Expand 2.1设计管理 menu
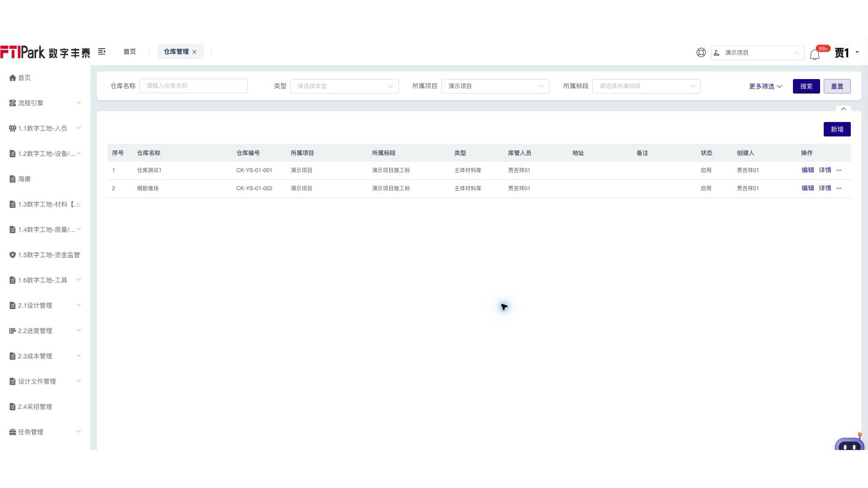The image size is (868, 488). (x=45, y=305)
